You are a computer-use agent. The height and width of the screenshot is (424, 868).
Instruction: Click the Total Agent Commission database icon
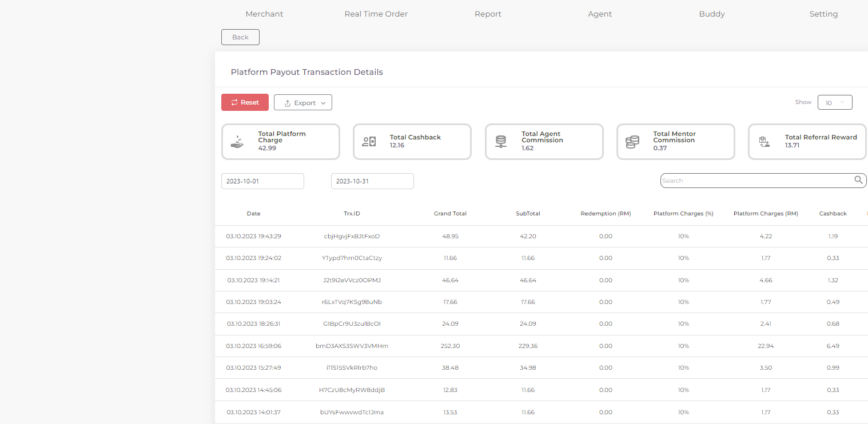pyautogui.click(x=501, y=142)
